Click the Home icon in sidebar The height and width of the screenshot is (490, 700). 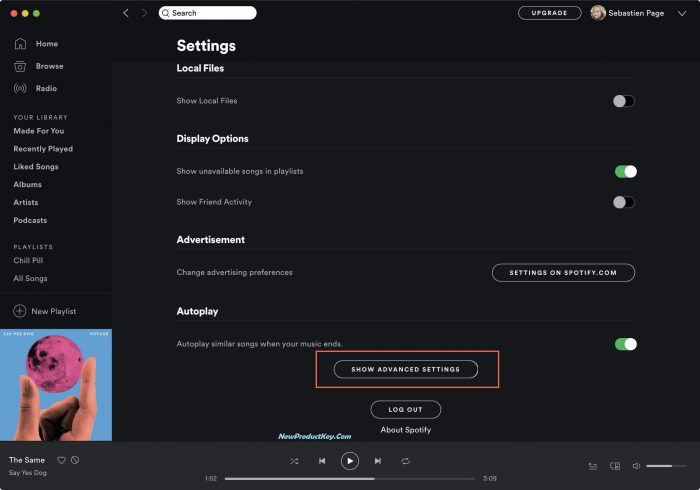click(20, 44)
